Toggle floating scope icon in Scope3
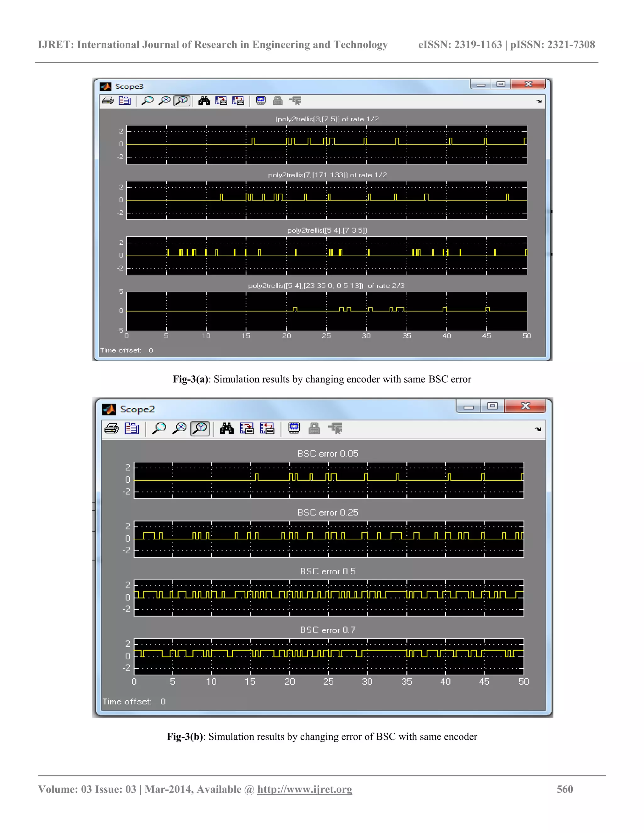644x833 pixels. click(x=261, y=101)
